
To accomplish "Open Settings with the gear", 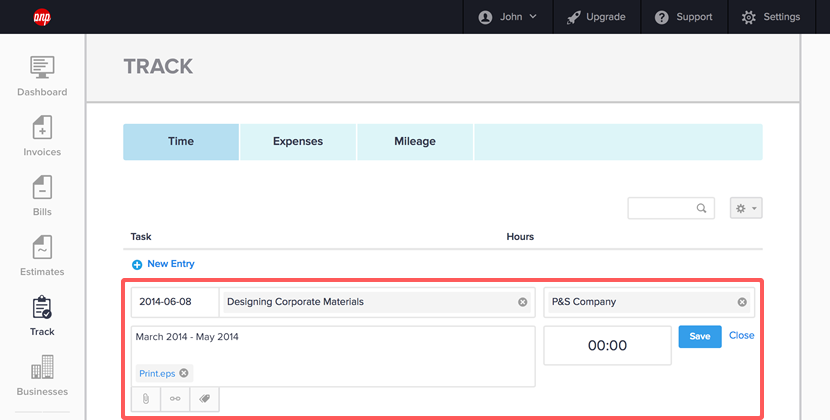I will 771,17.
